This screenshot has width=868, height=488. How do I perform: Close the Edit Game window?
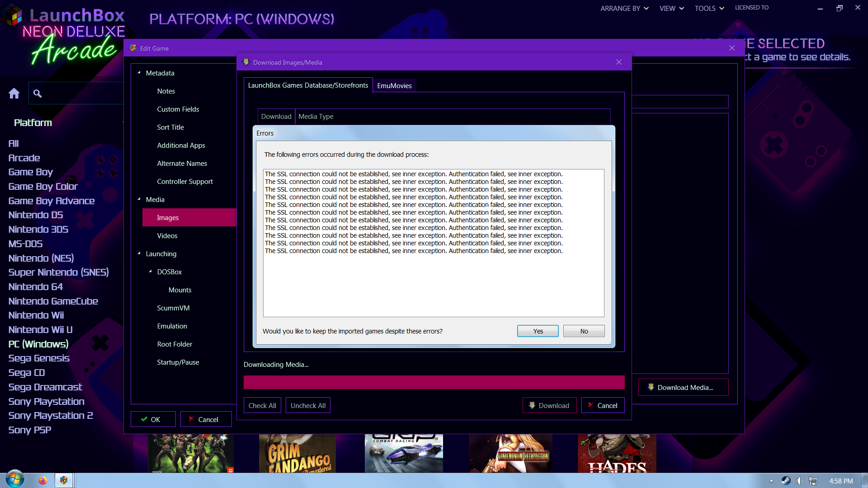click(732, 48)
